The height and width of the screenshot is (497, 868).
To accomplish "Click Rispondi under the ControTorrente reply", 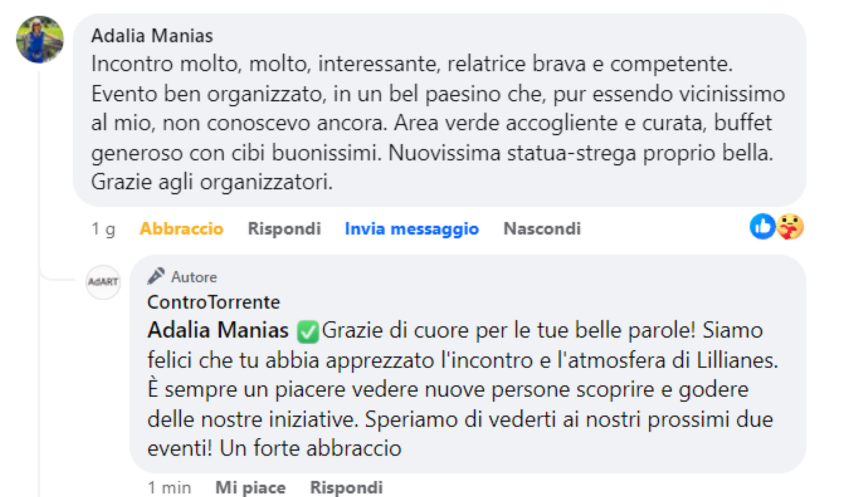I will pyautogui.click(x=346, y=488).
